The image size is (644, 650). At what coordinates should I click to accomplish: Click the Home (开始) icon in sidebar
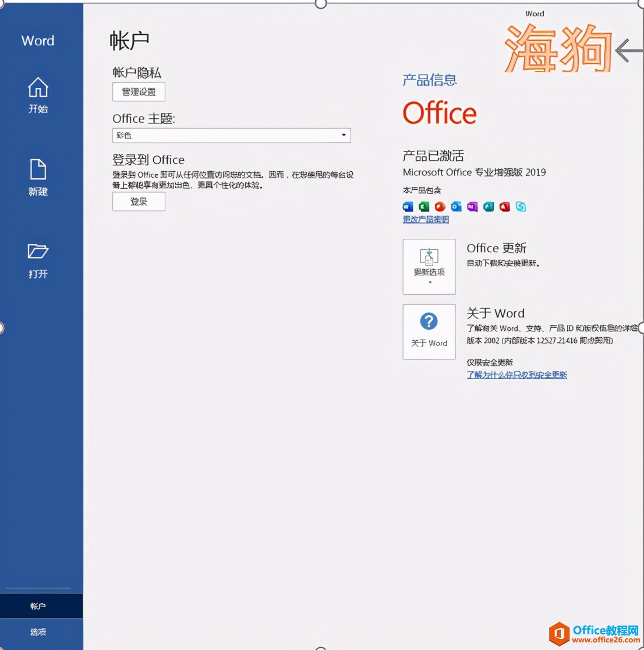38,87
